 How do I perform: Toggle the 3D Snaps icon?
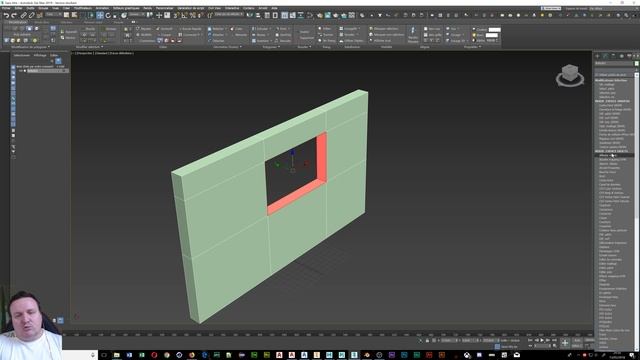[x=176, y=15]
